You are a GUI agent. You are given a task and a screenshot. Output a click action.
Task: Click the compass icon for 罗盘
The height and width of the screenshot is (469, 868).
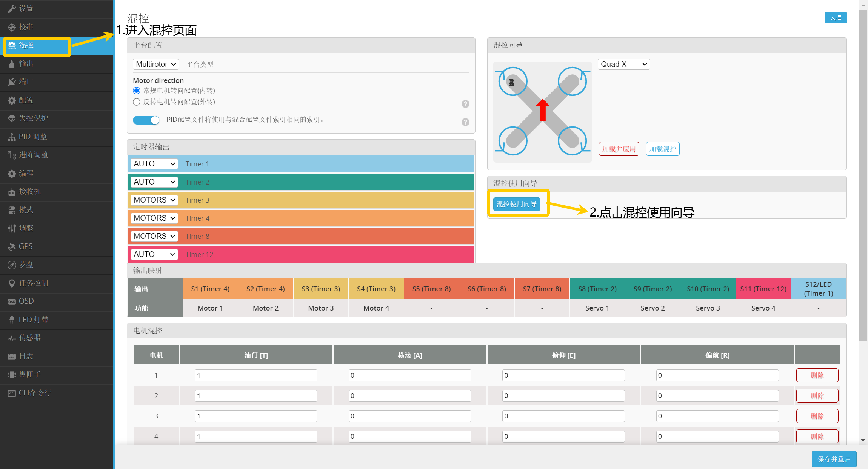[x=12, y=265]
